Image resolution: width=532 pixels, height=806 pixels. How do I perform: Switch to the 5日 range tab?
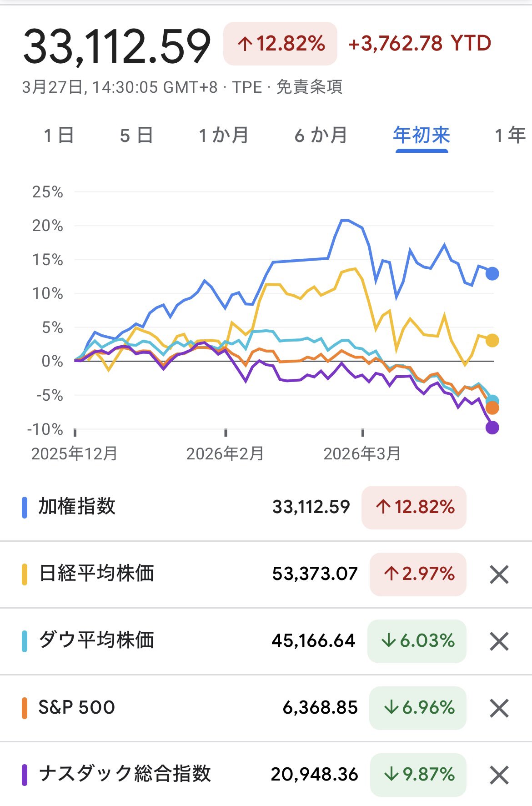coord(136,136)
